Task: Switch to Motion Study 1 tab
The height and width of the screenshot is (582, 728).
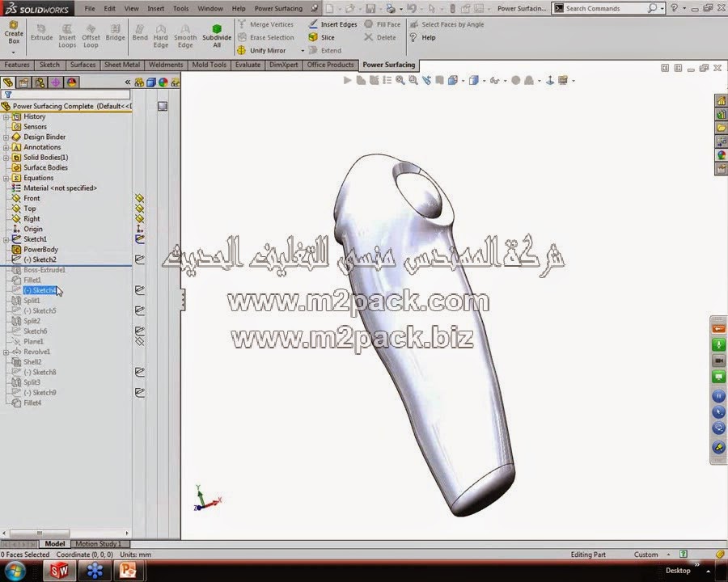Action: (99, 543)
